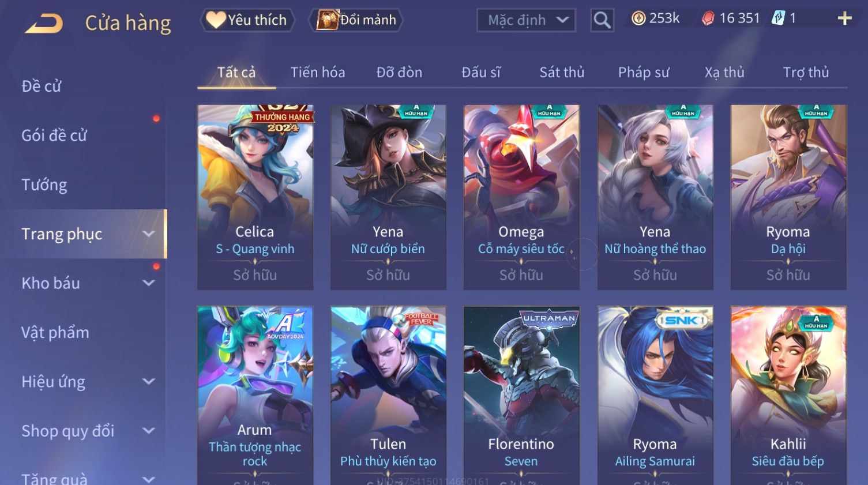Open the Tướng sidebar category

[44, 185]
